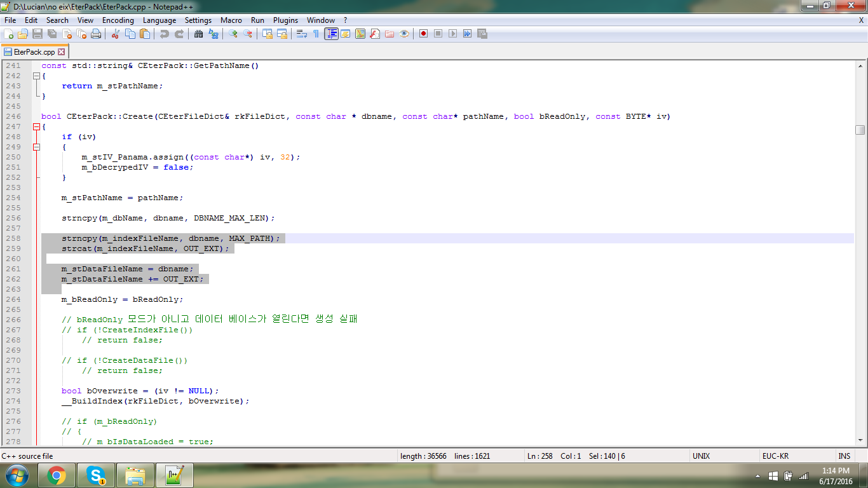
Task: Start macro recording with the red record icon
Action: coord(423,34)
